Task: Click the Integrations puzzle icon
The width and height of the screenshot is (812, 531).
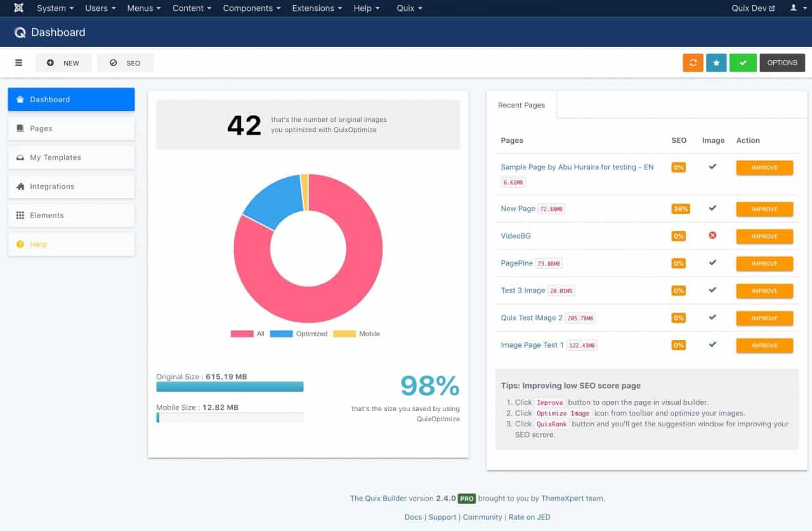Action: 20,187
